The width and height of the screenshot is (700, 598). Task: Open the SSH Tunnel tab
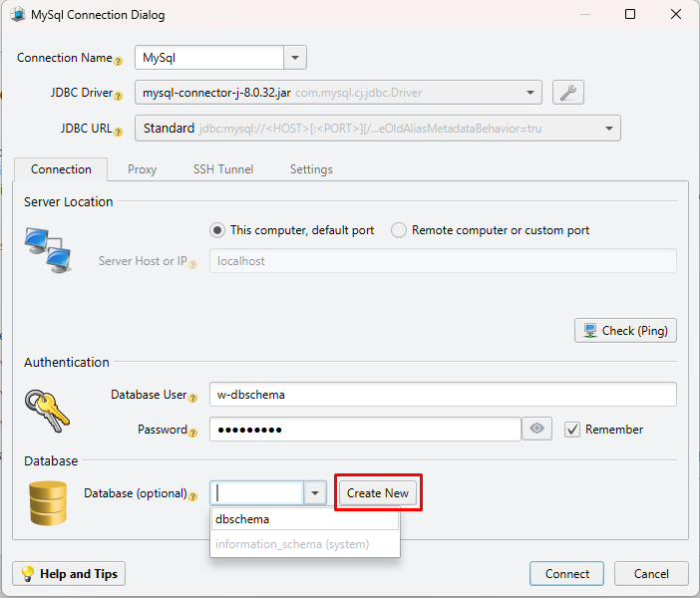tap(223, 169)
